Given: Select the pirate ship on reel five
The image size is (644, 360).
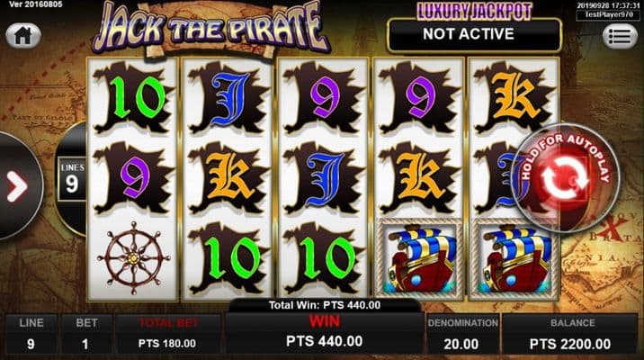Looking at the screenshot, I should pyautogui.click(x=514, y=259).
